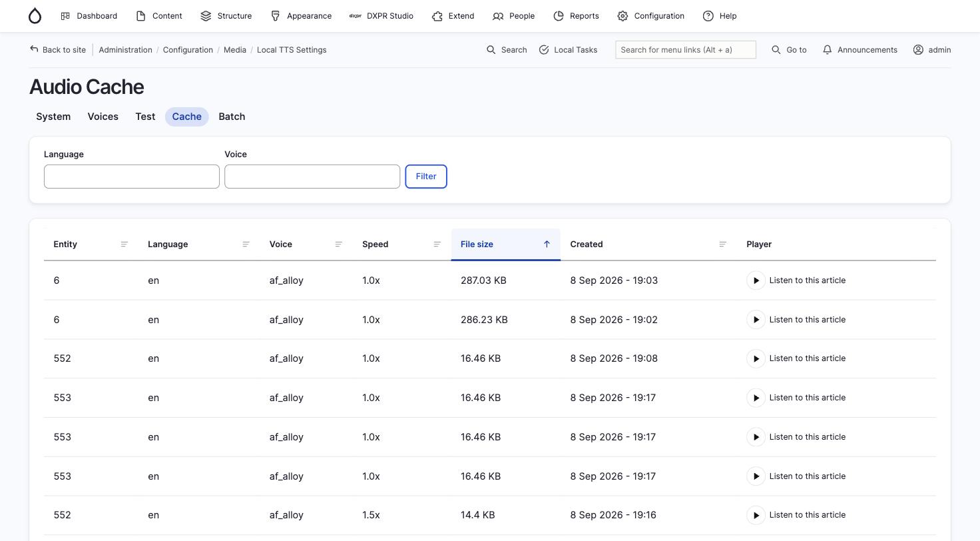
Task: Switch to the Test tab
Action: (x=145, y=117)
